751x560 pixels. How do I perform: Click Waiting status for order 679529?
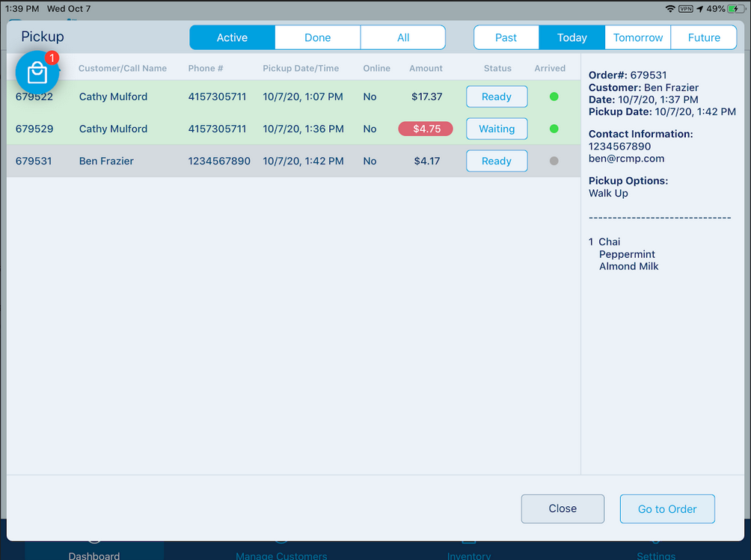(x=497, y=129)
